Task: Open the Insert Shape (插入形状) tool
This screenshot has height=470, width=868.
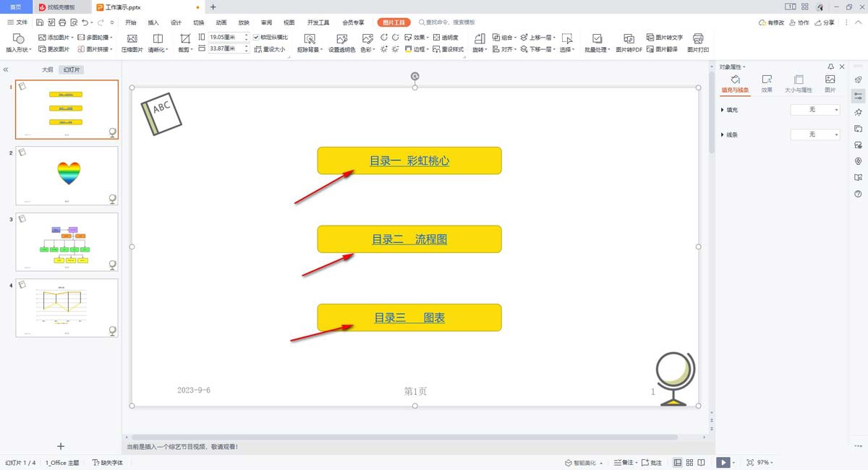Action: [19, 43]
